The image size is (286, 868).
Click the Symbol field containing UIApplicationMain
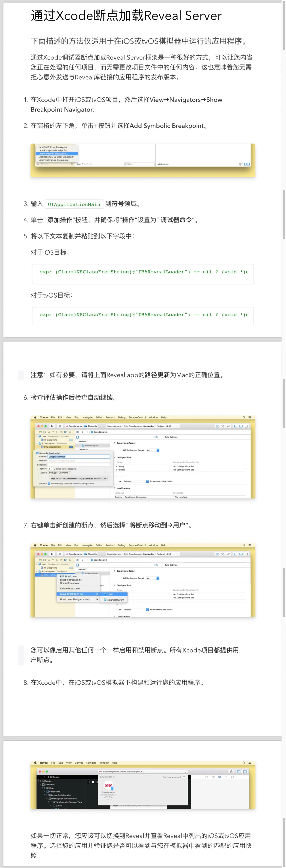point(79,457)
